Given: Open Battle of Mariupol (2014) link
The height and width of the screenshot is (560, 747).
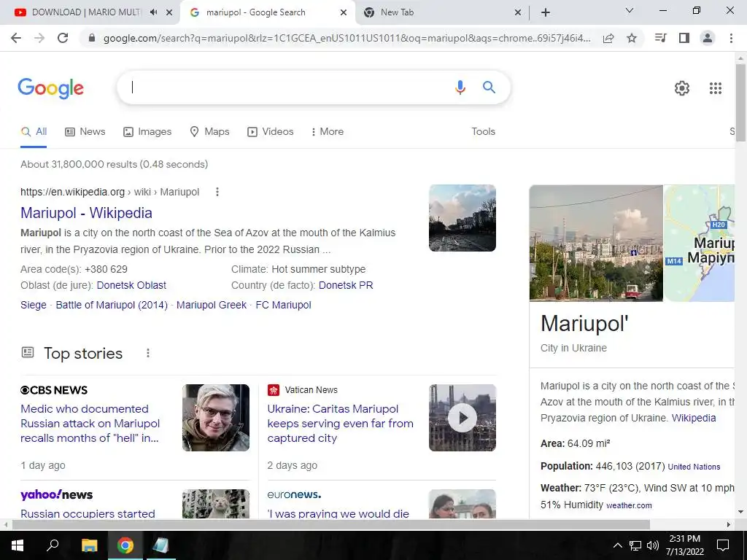Looking at the screenshot, I should [112, 306].
